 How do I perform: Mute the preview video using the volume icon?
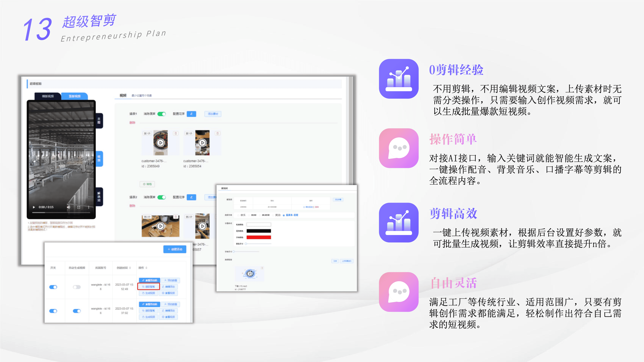click(68, 207)
